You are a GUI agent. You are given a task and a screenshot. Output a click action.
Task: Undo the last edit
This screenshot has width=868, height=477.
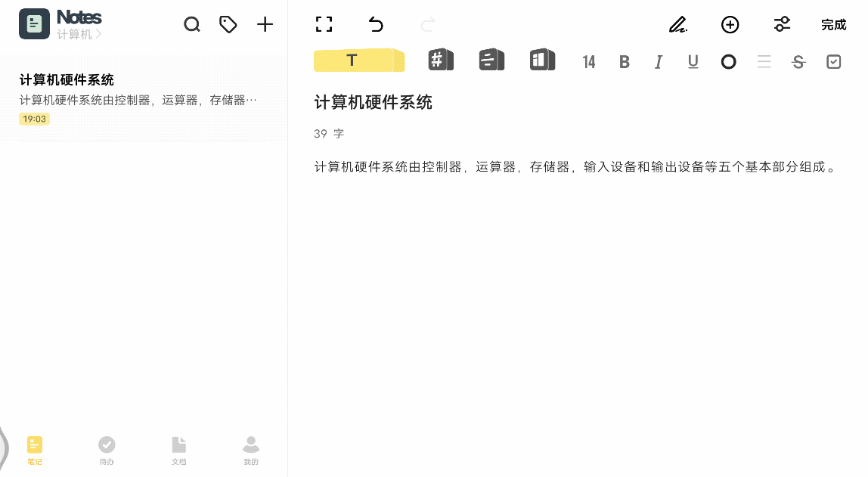click(x=376, y=25)
